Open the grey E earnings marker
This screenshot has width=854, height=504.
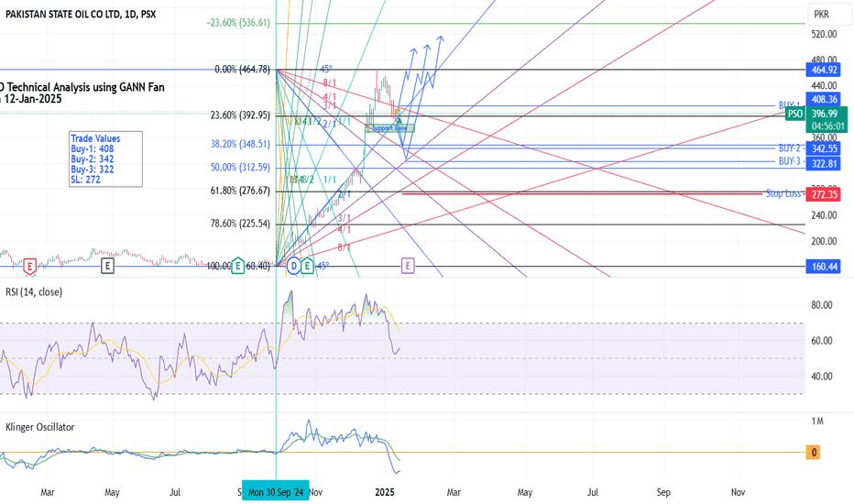tap(108, 266)
